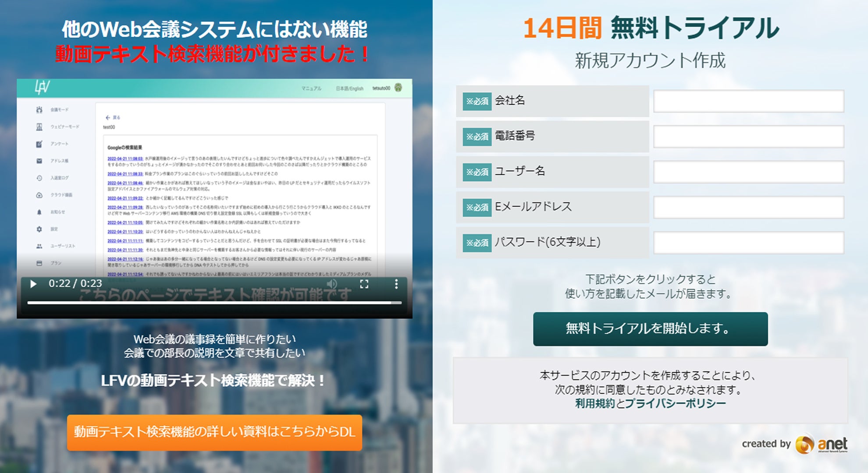The width and height of the screenshot is (868, 473).
Task: Click the orange 資料はこちらからDL button
Action: 214,432
